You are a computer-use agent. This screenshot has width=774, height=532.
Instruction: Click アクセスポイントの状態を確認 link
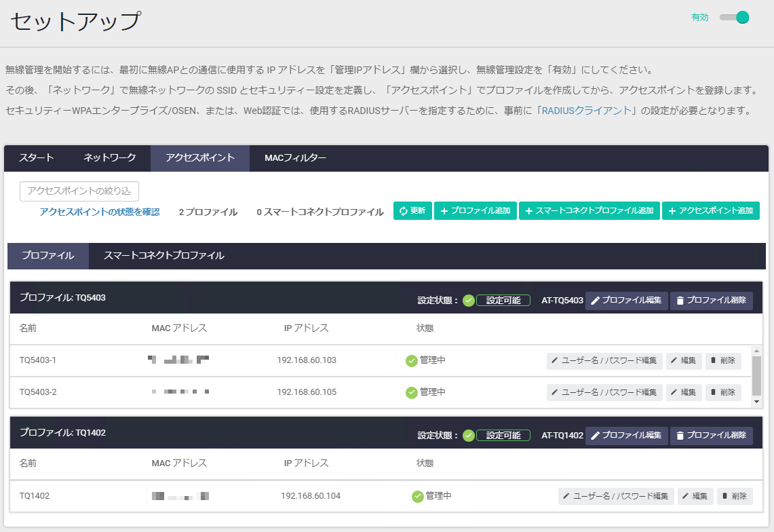coord(99,212)
